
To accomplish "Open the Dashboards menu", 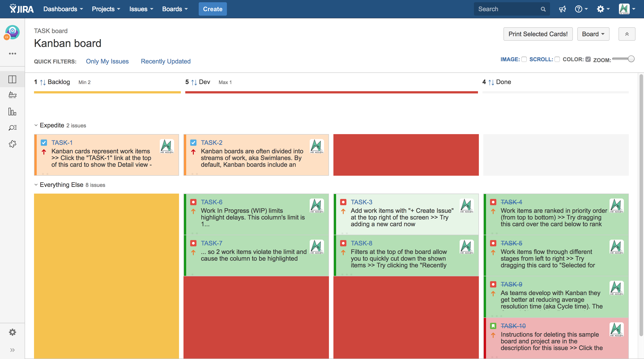I will pyautogui.click(x=63, y=9).
